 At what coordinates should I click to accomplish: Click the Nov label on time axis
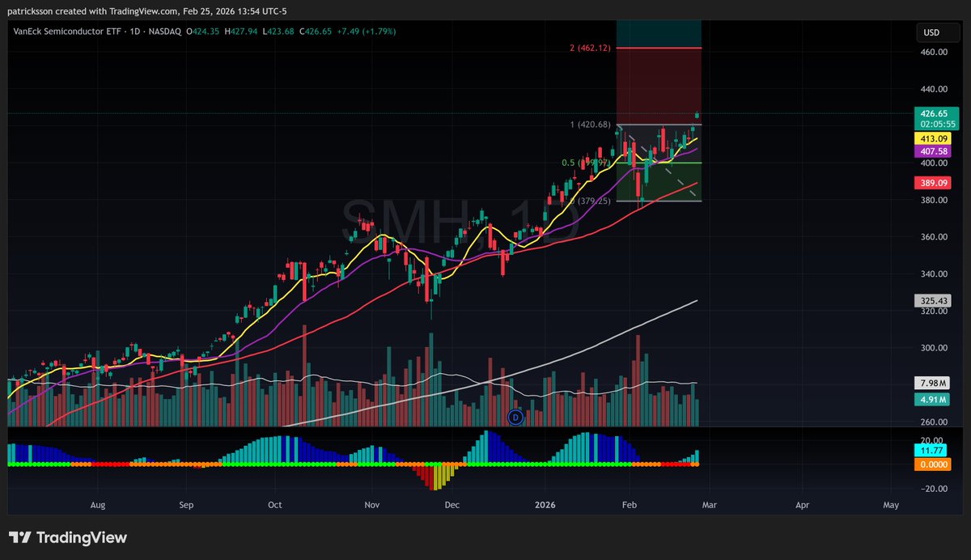(x=372, y=504)
